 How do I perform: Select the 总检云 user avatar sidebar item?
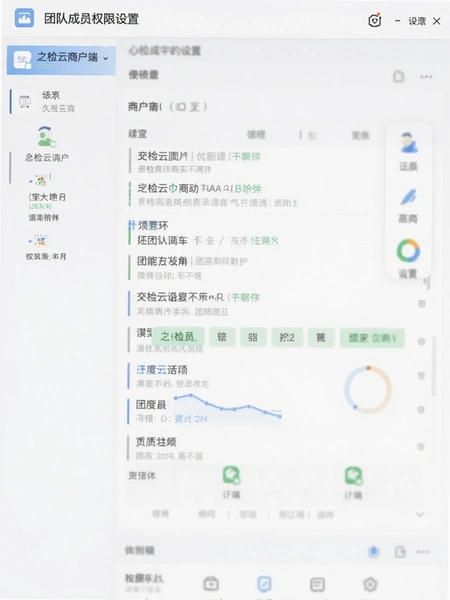tap(47, 143)
